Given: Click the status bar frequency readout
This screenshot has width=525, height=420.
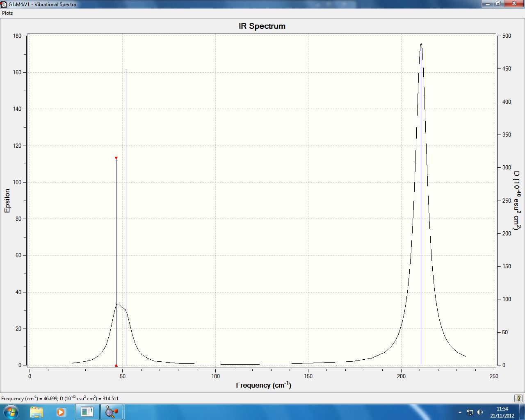Looking at the screenshot, I should click(x=60, y=398).
